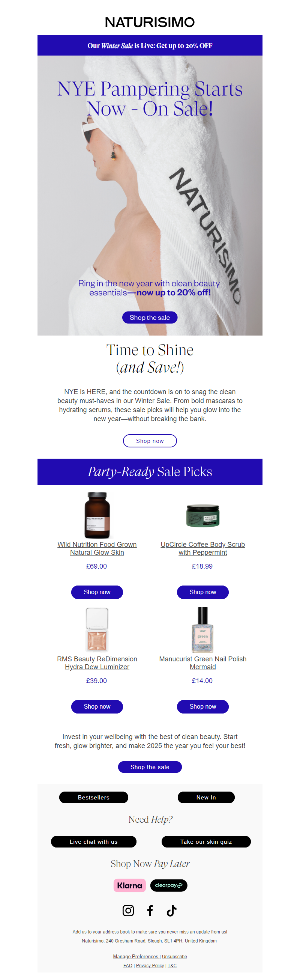Screen dimensions: 300x980
Task: Open the Privacy Policy link
Action: click(150, 965)
